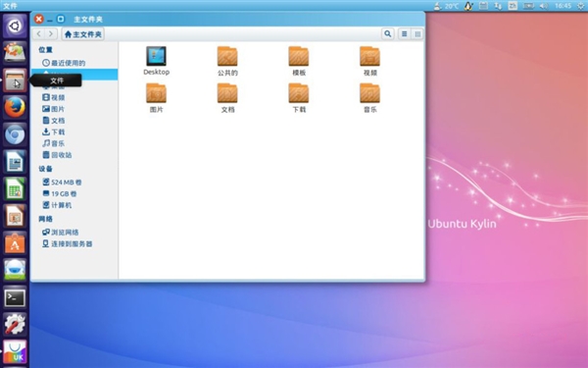Click the Ubuntu Dash home button
This screenshot has height=368, width=588.
click(15, 26)
